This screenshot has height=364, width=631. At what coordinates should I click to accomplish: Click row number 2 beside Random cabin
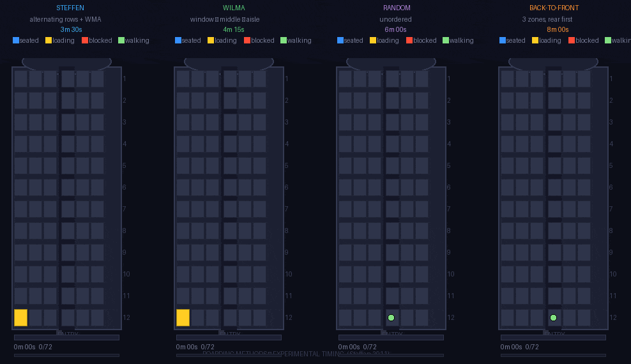tap(449, 100)
